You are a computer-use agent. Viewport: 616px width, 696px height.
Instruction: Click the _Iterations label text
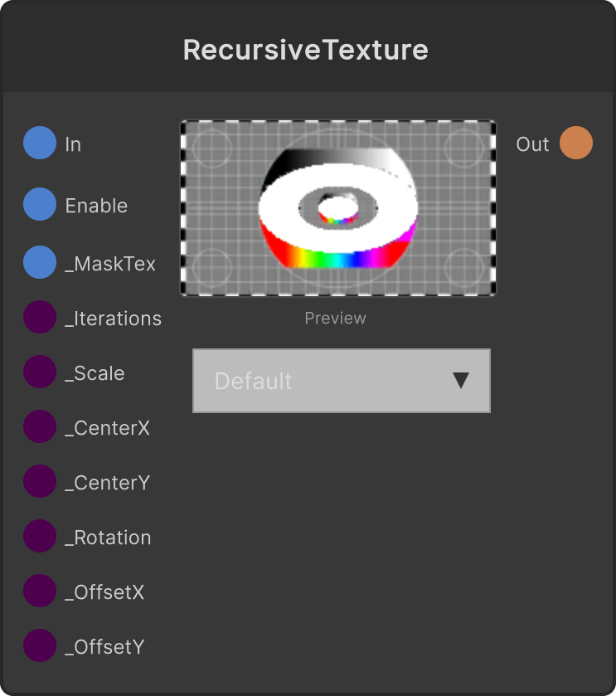113,319
